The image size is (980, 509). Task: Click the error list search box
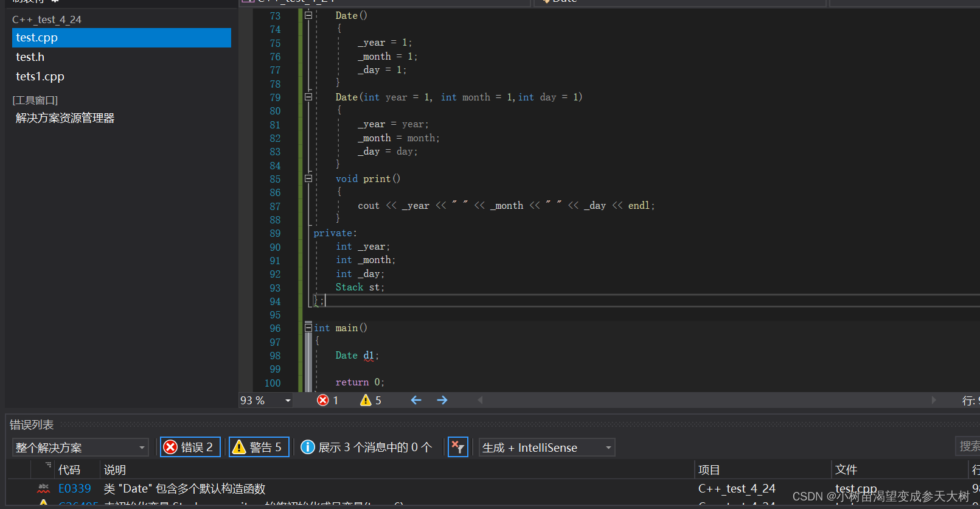click(x=967, y=446)
